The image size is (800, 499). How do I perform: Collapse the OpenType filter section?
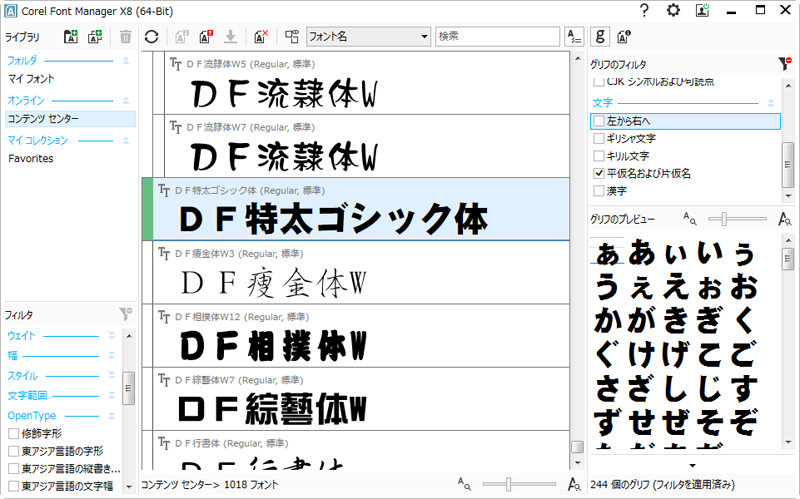pyautogui.click(x=112, y=416)
